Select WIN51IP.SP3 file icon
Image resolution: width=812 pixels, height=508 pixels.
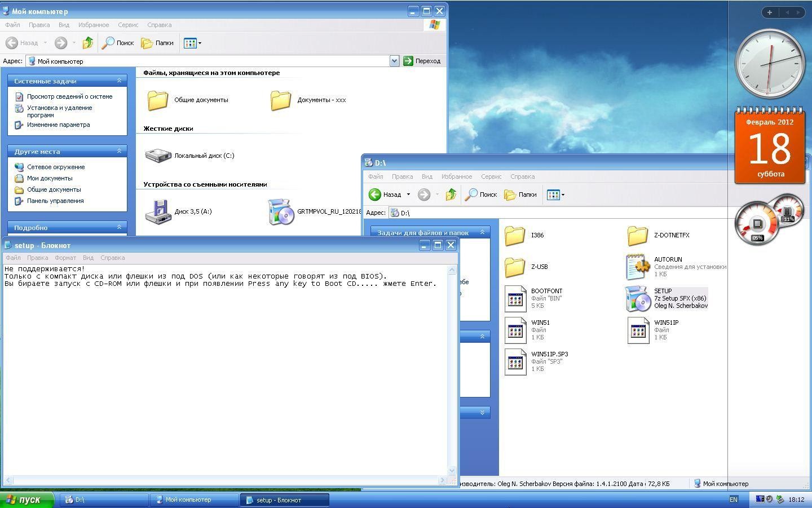point(515,361)
